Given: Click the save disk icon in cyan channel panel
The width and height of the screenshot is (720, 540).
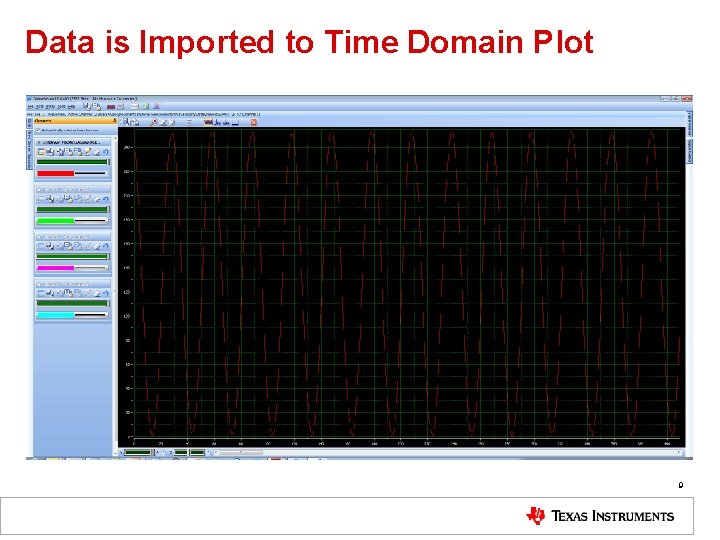Looking at the screenshot, I should coord(50,293).
